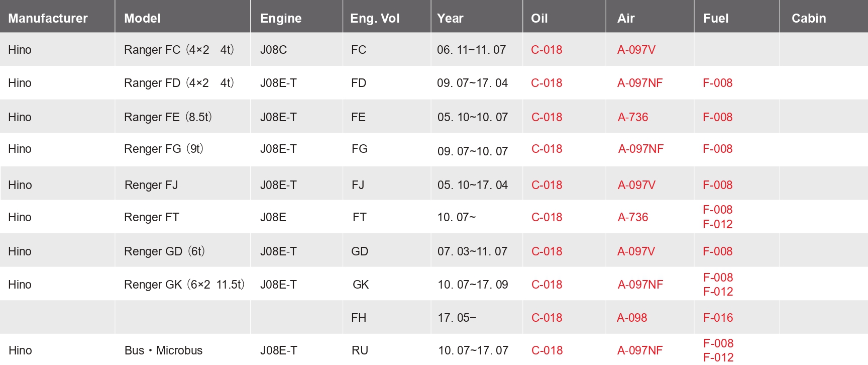Click A-097V air filter in Renger GD row
The image size is (868, 365).
coord(636,251)
